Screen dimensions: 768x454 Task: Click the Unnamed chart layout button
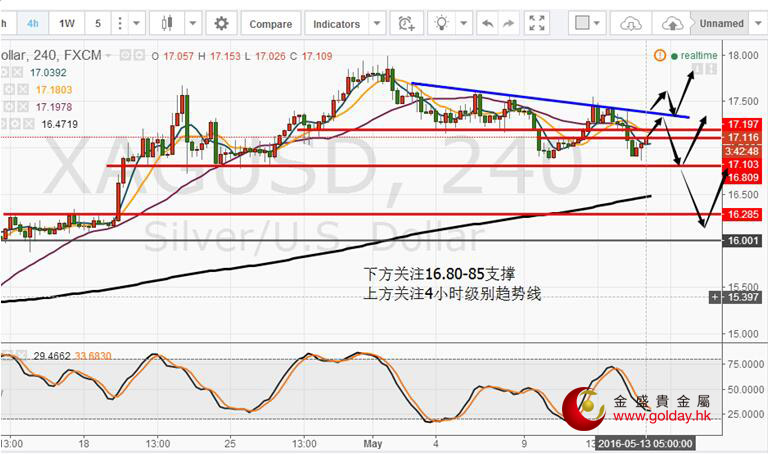[721, 23]
